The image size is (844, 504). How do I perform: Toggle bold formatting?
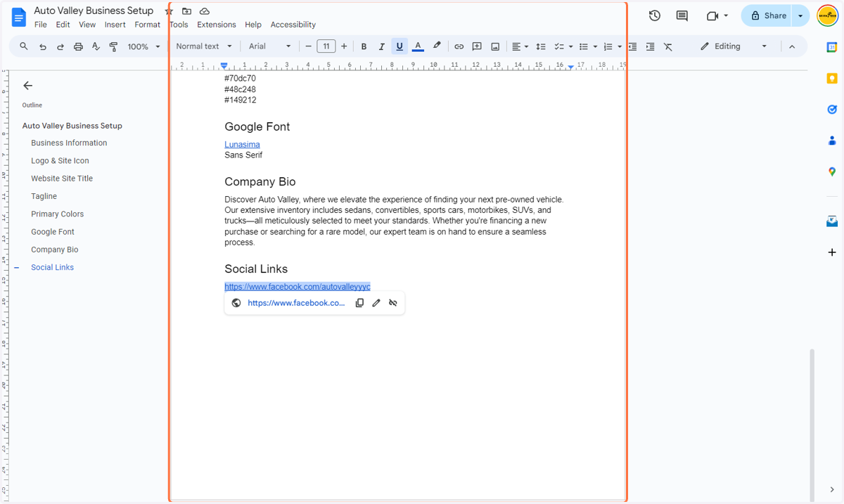click(364, 46)
